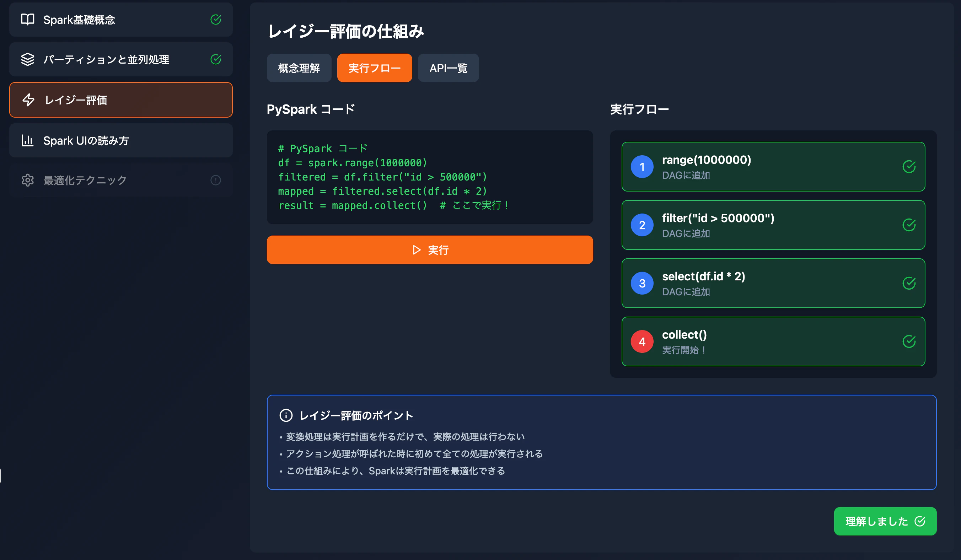Click the alert icon on 最適化テクニック
The height and width of the screenshot is (560, 961).
click(x=215, y=180)
